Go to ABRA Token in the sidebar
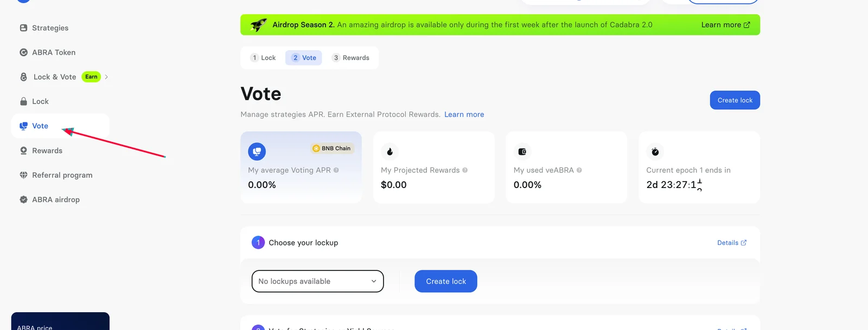Image resolution: width=868 pixels, height=330 pixels. [x=47, y=53]
